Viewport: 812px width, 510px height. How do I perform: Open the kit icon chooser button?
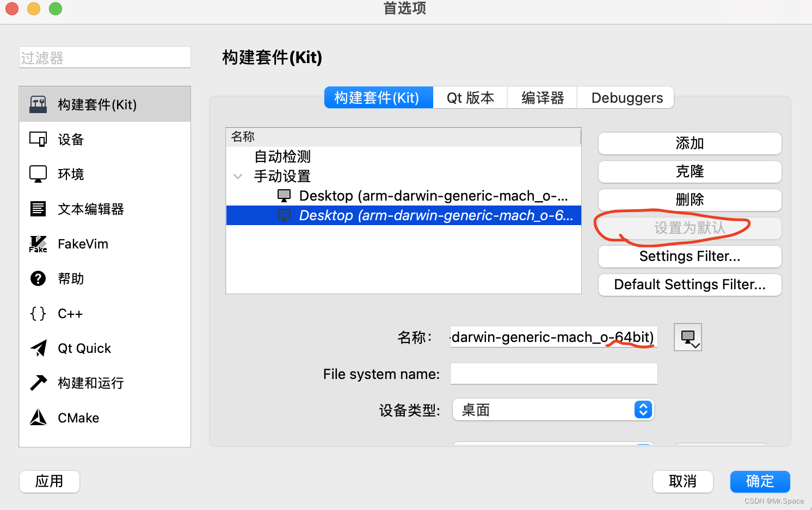(688, 337)
